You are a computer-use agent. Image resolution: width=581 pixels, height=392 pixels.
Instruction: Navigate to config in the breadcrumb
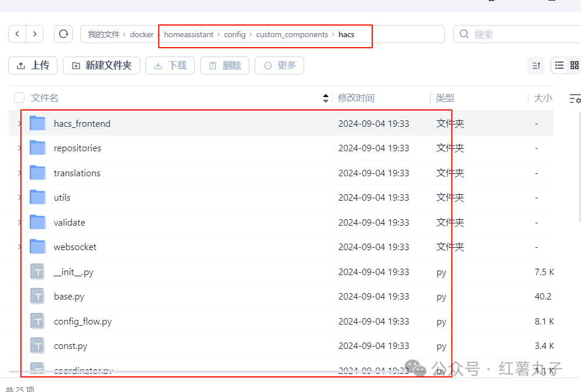point(235,34)
